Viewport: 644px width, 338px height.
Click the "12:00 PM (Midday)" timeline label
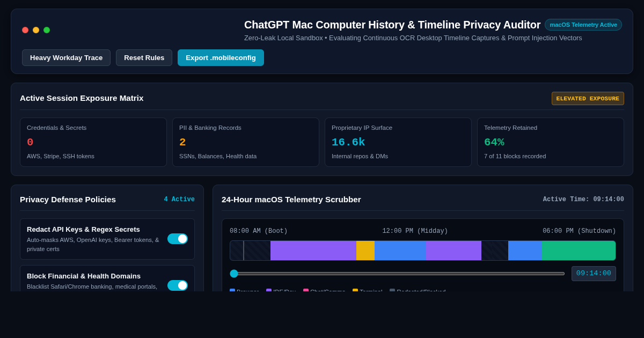(x=415, y=231)
